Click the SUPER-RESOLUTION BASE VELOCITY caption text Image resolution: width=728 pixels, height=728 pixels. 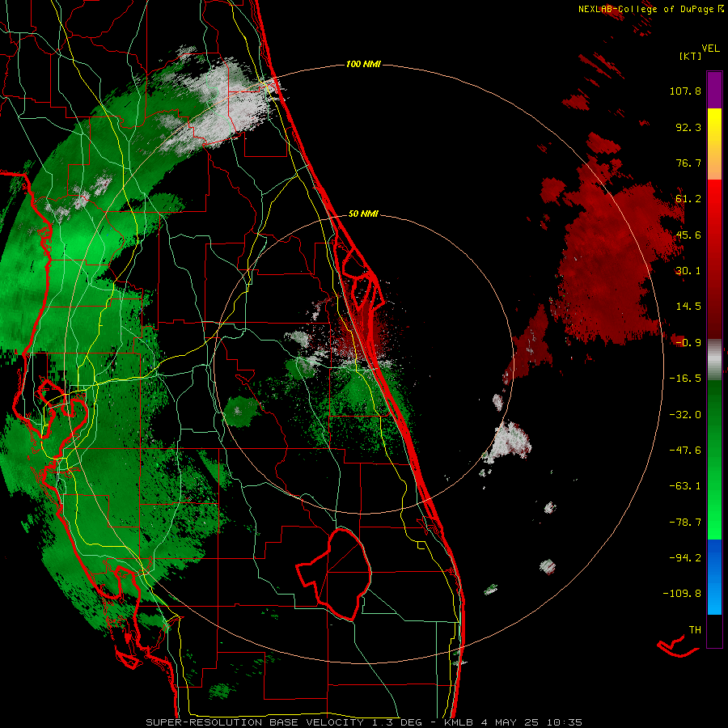coord(255,722)
